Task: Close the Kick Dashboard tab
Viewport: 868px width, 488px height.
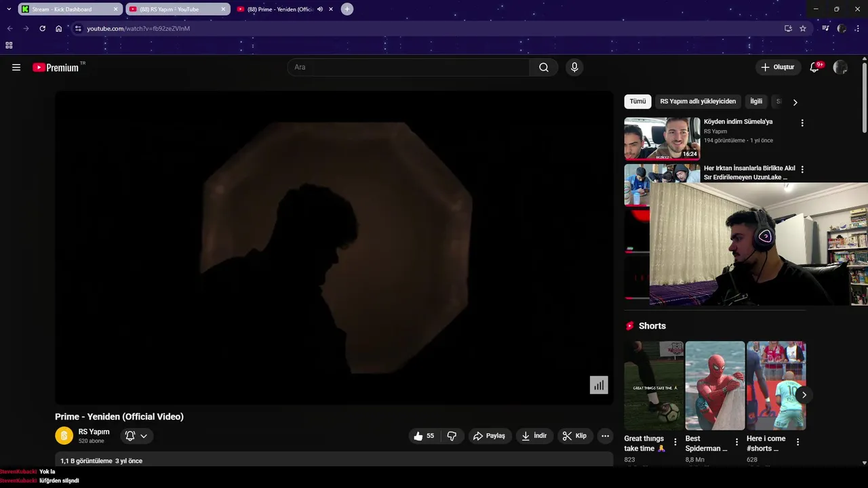Action: 115,9
